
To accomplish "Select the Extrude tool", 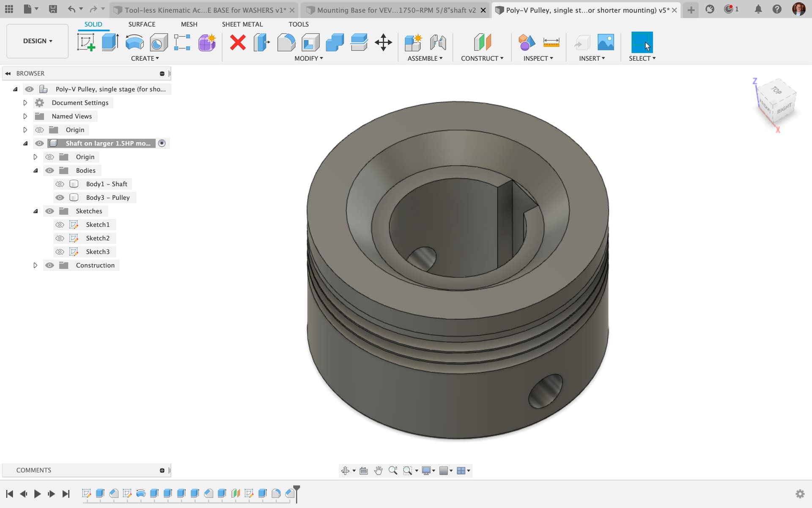I will pos(110,42).
